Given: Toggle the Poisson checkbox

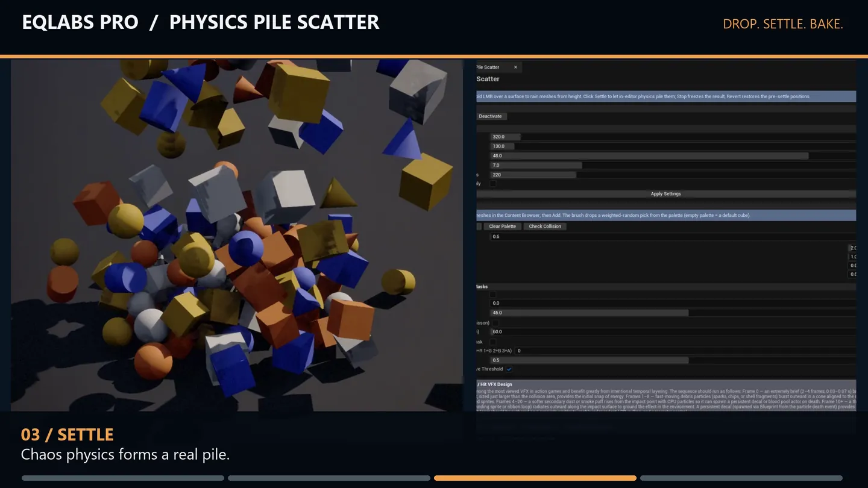Looking at the screenshot, I should 495,323.
